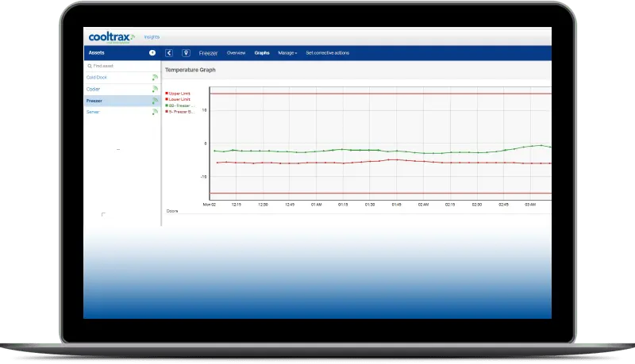Open the Insights link

tap(152, 37)
